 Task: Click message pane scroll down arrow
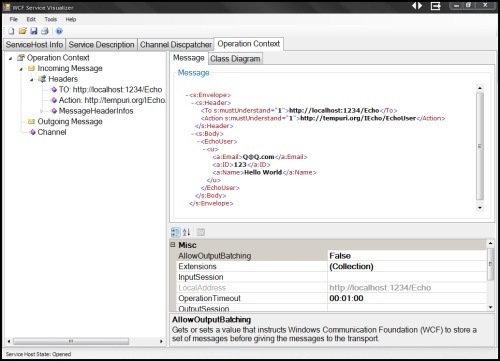tap(480, 208)
